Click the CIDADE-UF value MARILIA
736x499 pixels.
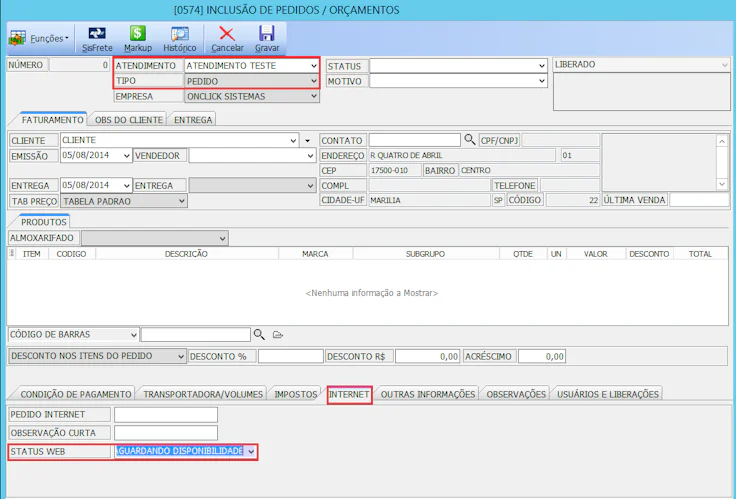(x=429, y=200)
